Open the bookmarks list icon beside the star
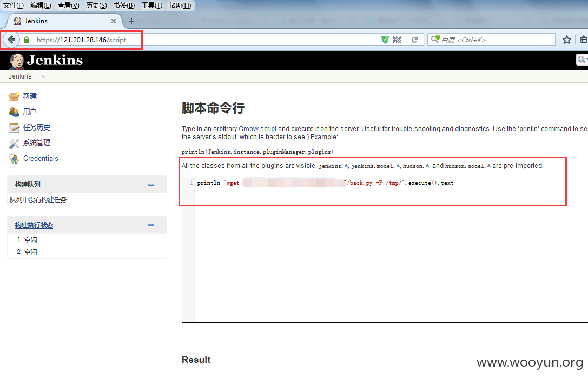Screen dimensions: 588x378 [584, 40]
